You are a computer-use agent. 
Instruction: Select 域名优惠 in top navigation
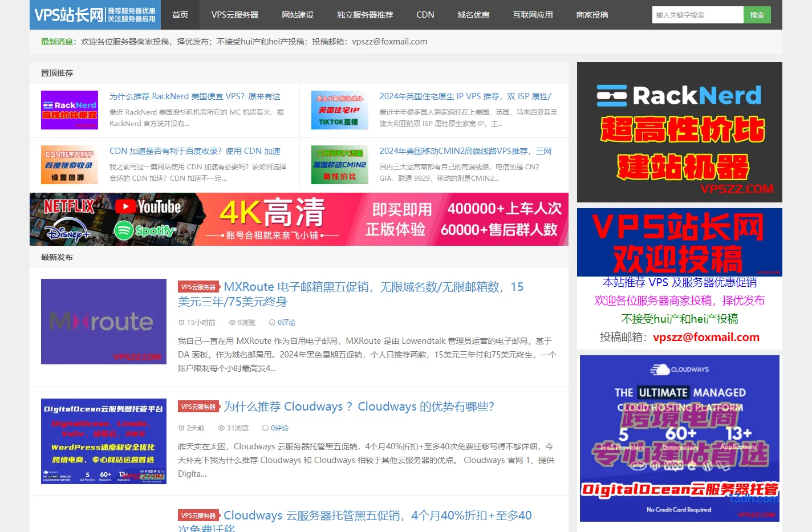click(x=473, y=15)
